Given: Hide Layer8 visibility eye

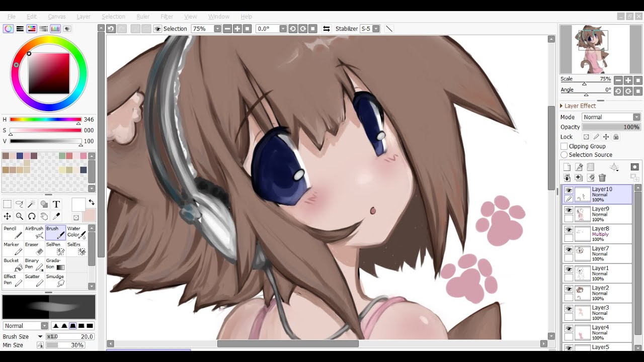Looking at the screenshot, I should point(569,230).
